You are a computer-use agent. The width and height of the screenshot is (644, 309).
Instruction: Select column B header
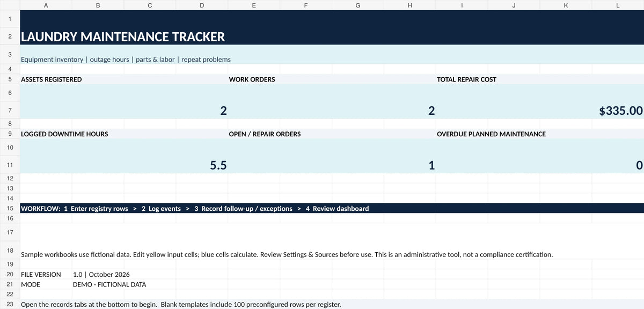coord(98,5)
